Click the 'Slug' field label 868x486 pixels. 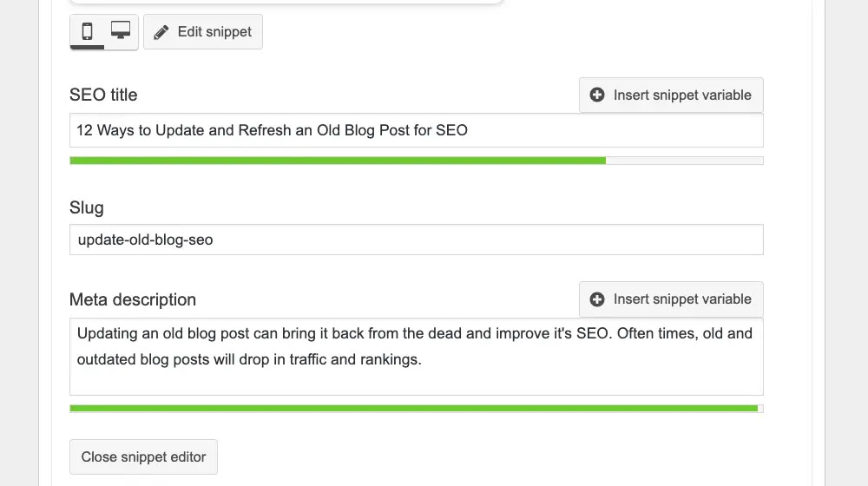[x=86, y=207]
